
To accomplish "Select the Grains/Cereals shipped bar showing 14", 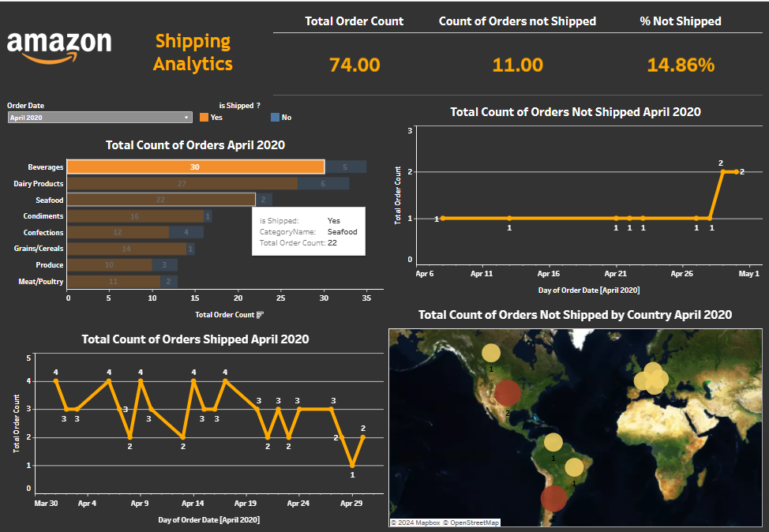I will tap(126, 249).
